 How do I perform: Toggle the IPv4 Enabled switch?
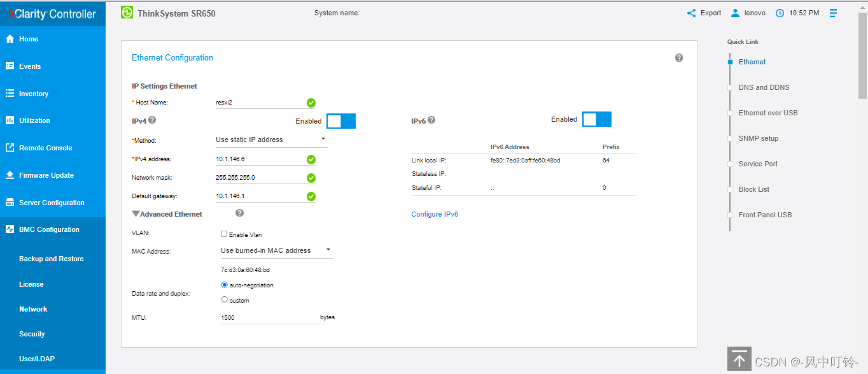[x=341, y=121]
